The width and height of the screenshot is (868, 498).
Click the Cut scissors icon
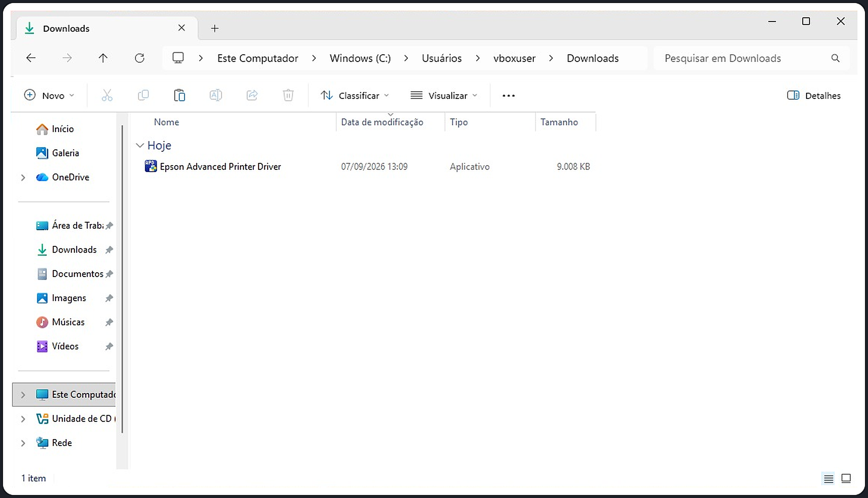click(107, 95)
